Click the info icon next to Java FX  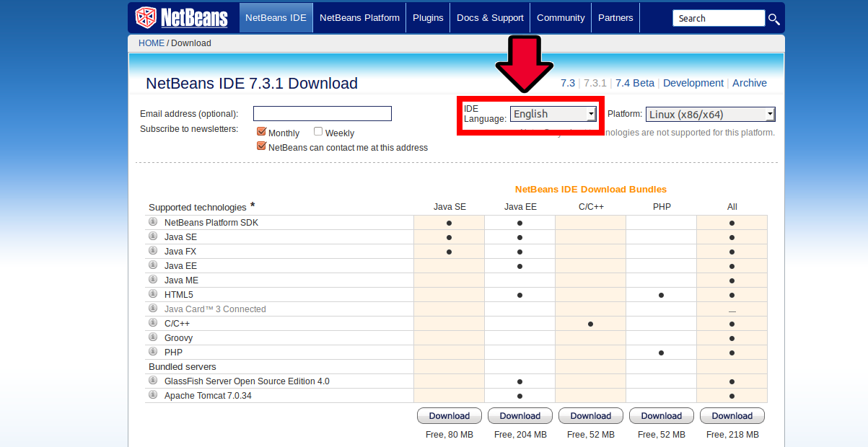coord(152,251)
